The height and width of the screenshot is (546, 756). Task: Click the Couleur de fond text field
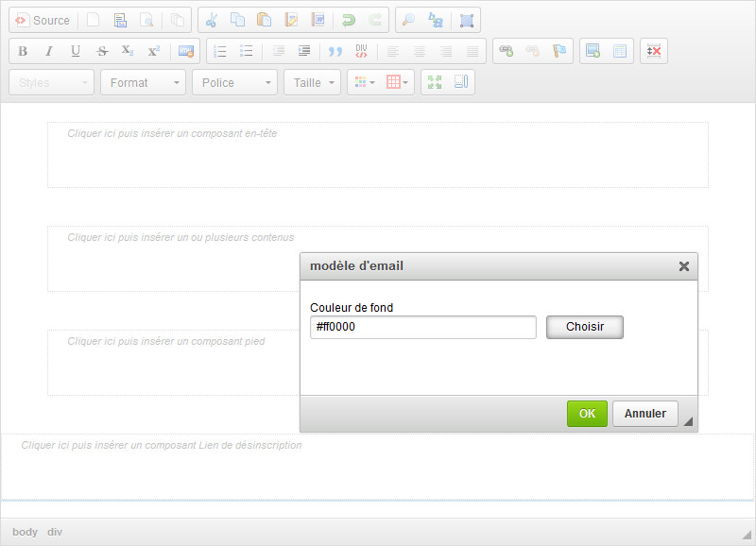click(x=422, y=327)
